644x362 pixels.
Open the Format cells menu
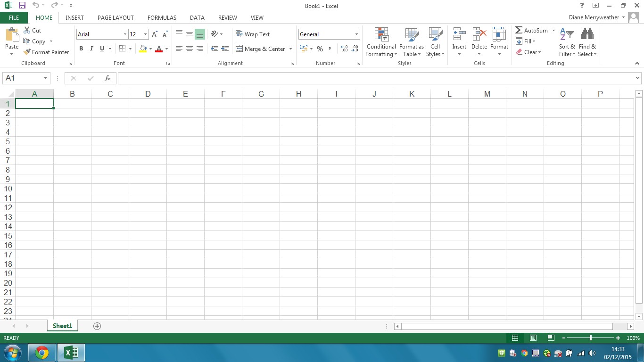499,42
